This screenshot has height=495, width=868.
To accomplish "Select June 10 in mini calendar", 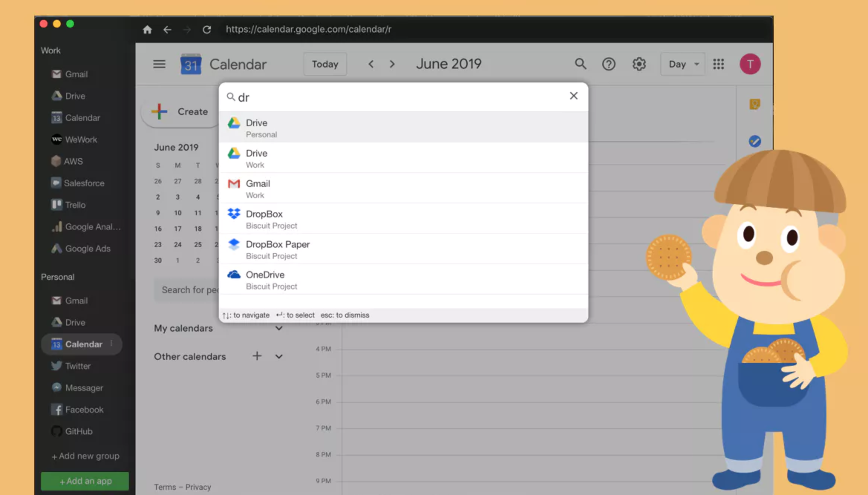I will pyautogui.click(x=178, y=213).
